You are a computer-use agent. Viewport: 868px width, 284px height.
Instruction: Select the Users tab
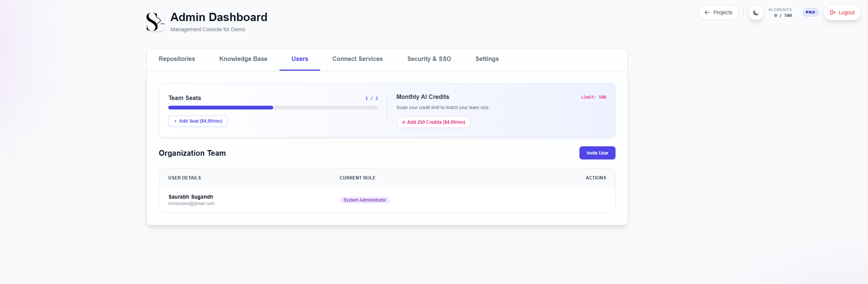pyautogui.click(x=300, y=59)
